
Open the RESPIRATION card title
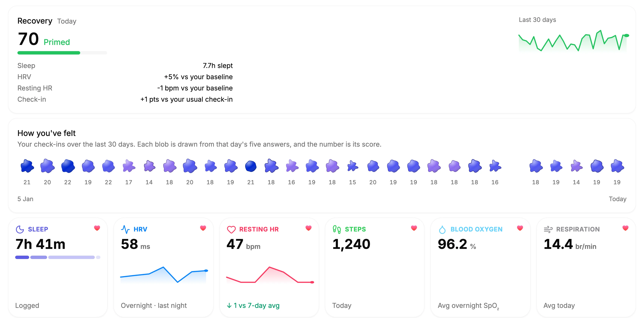point(578,229)
